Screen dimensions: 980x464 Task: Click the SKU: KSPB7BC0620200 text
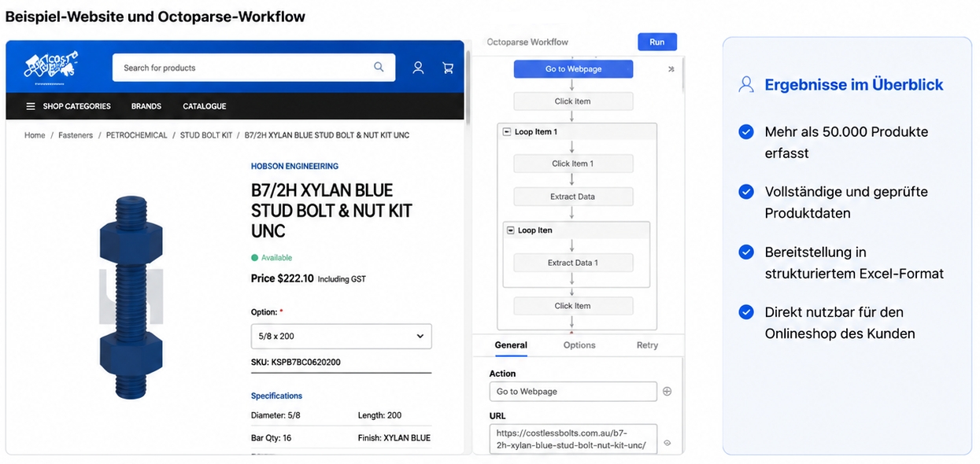295,363
